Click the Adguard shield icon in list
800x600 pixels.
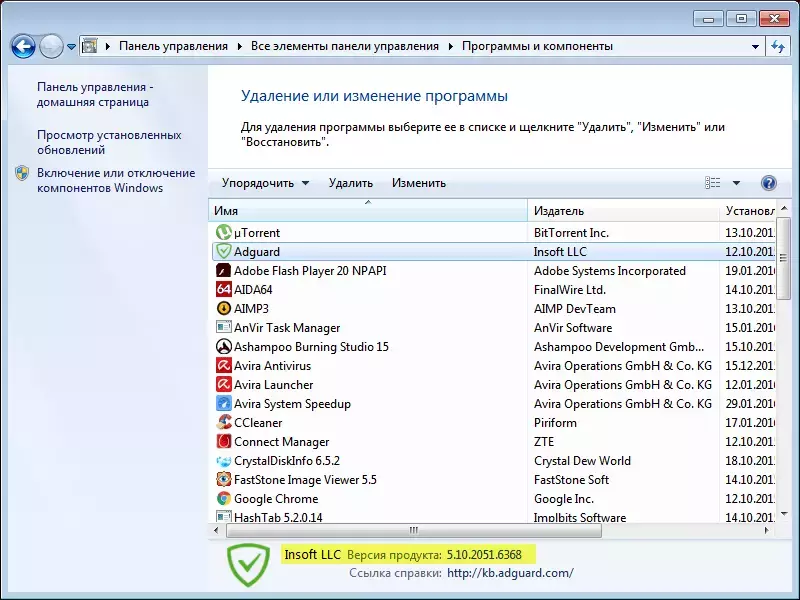click(223, 252)
